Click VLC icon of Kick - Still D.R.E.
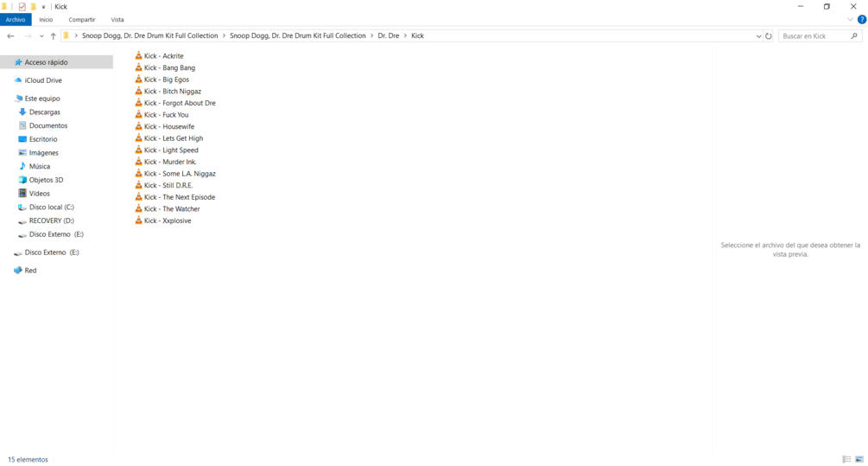 click(x=138, y=185)
